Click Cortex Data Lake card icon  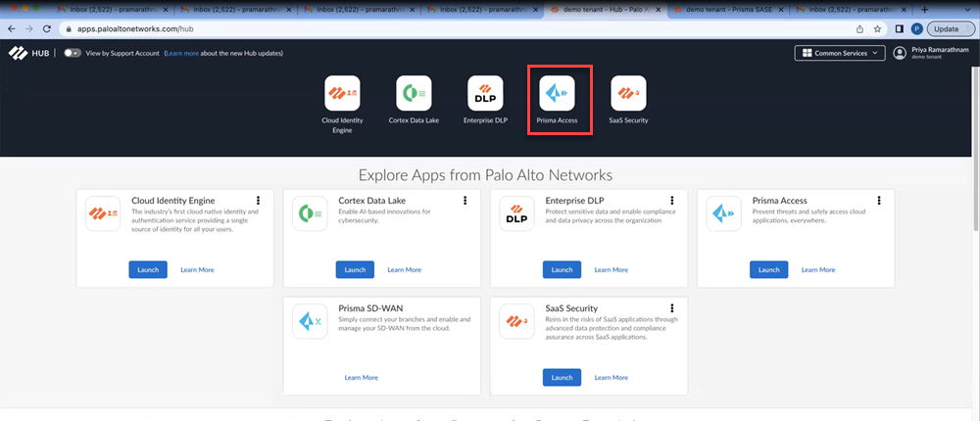coord(310,213)
